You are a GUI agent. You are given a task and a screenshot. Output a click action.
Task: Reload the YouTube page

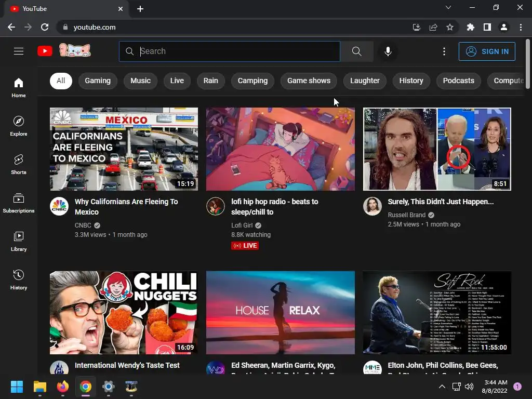click(45, 27)
